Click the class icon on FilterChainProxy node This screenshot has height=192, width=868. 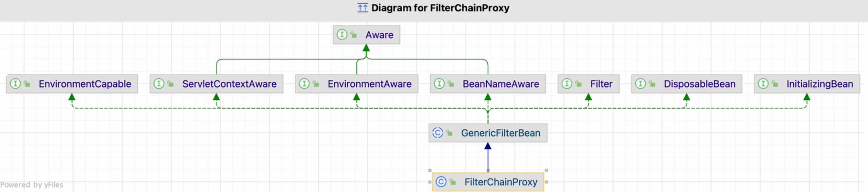[441, 182]
